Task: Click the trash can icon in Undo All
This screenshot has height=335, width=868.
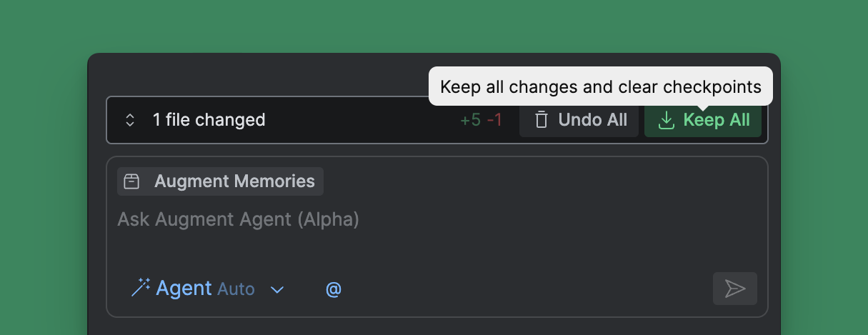Action: pyautogui.click(x=542, y=120)
